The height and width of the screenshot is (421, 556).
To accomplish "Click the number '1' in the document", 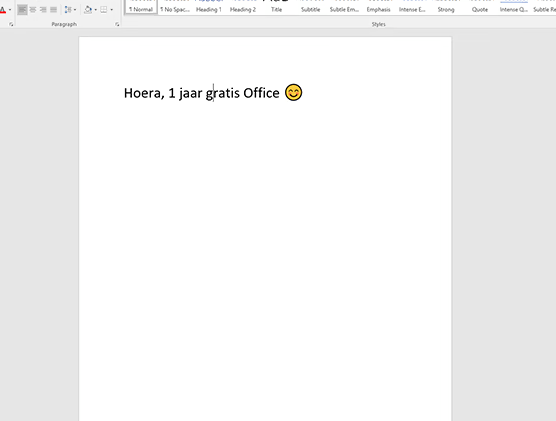I will 172,93.
